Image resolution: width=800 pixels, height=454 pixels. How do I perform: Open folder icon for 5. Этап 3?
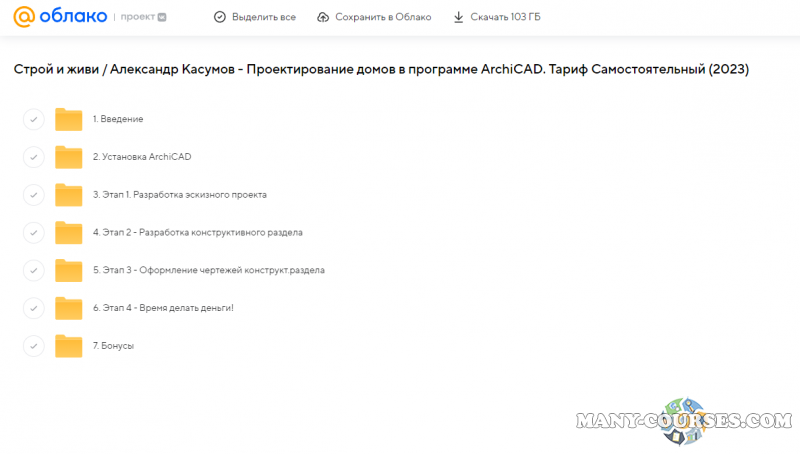[68, 270]
